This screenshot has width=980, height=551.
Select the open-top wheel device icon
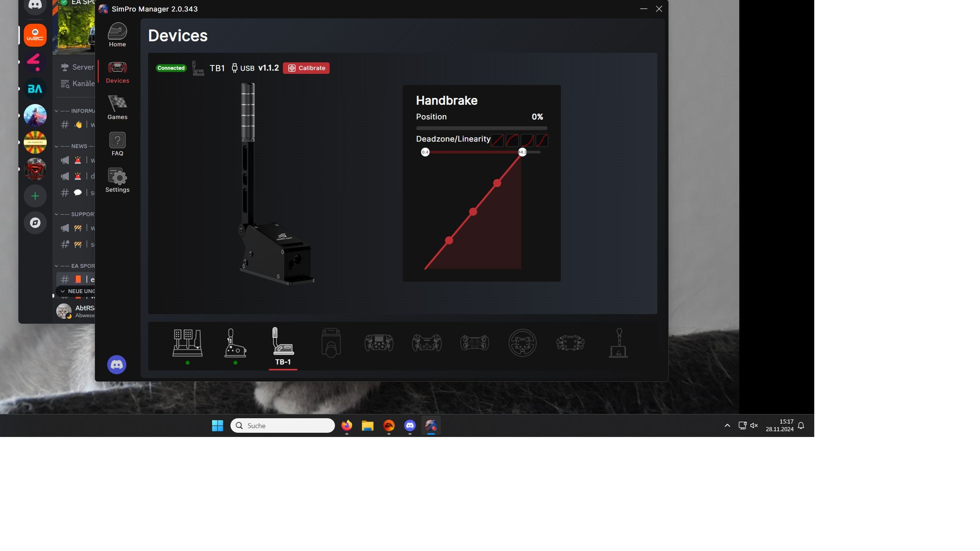point(570,343)
